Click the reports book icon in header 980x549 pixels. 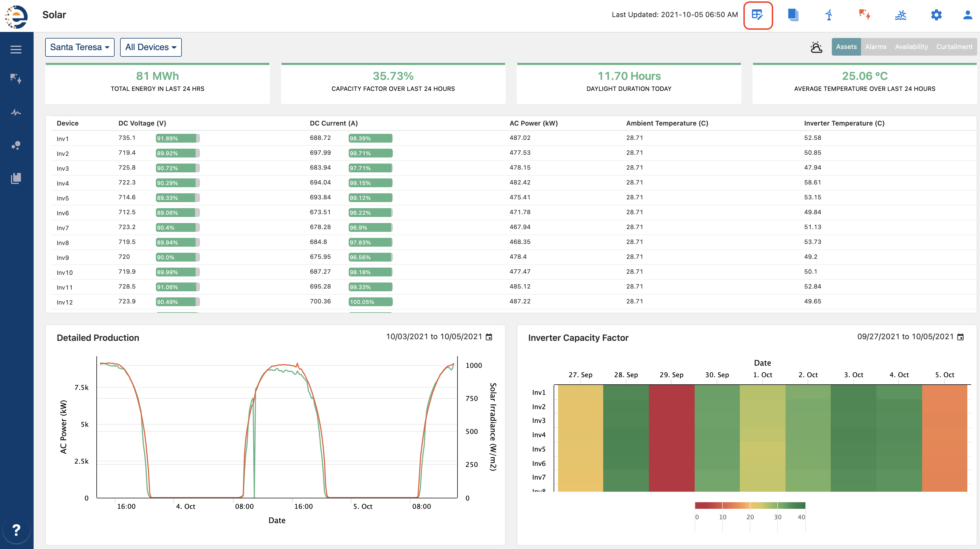pos(793,15)
